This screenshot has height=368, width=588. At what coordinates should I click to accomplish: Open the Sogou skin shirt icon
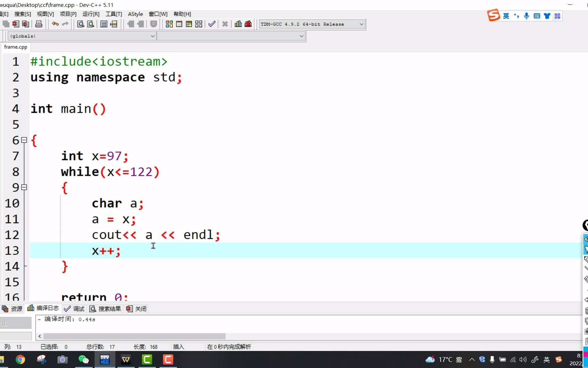coord(547,16)
